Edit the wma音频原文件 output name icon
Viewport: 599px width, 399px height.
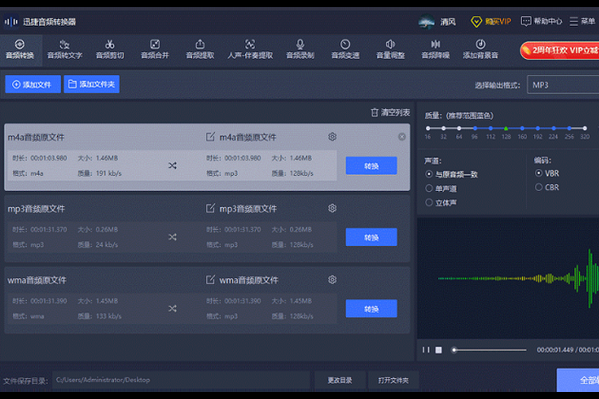click(210, 279)
